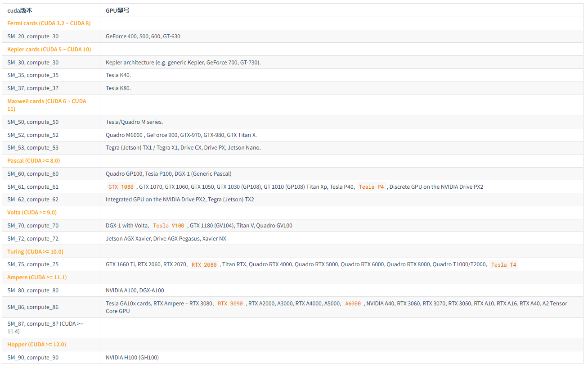
Task: Click the "Turing (CUDA >= 10.0)" heading
Action: [x=35, y=252]
